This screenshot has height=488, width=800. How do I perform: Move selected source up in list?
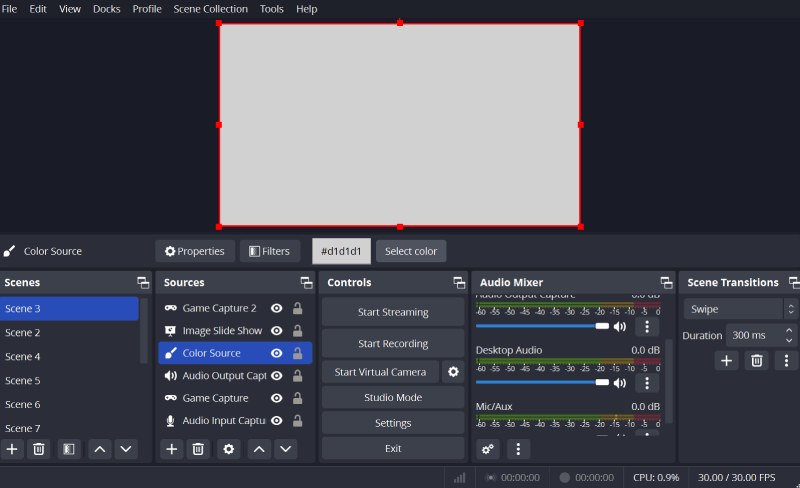259,449
